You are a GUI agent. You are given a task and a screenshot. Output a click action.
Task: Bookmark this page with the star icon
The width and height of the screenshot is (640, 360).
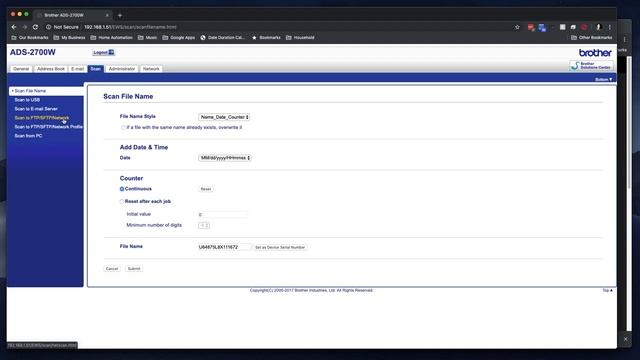(517, 27)
